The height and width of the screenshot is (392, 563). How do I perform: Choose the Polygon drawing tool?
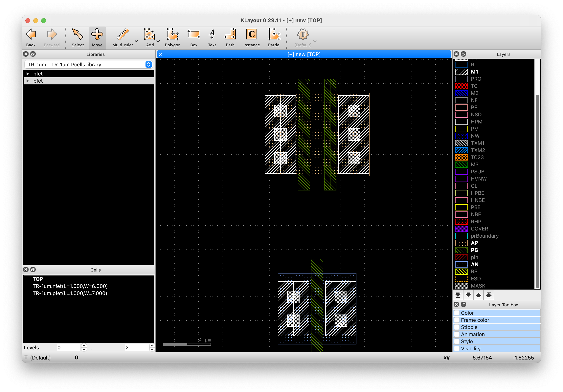(172, 37)
